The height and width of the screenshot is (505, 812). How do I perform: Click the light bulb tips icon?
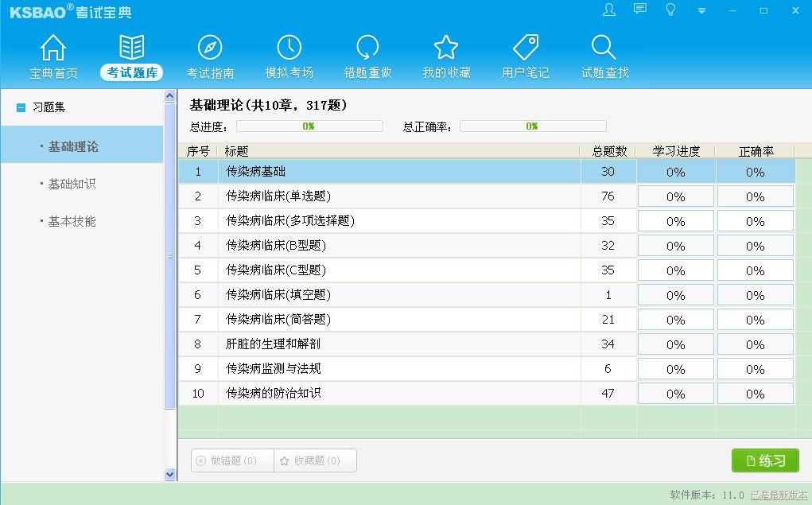click(x=670, y=10)
